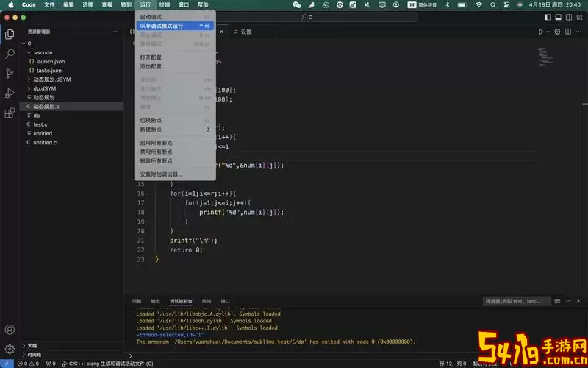This screenshot has width=588, height=368.
Task: Open the 新建断点 submenu
Action: [x=175, y=130]
